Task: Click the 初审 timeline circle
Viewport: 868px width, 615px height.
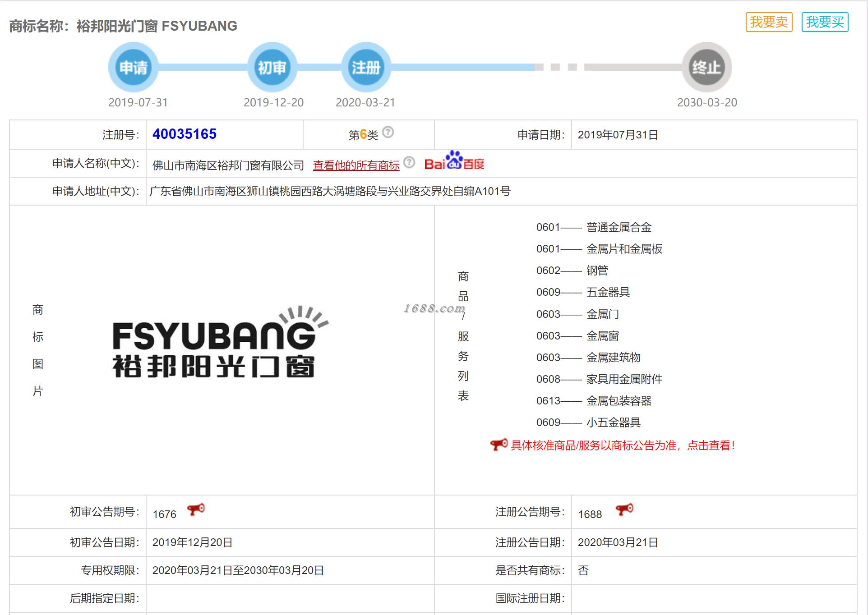Action: click(272, 68)
